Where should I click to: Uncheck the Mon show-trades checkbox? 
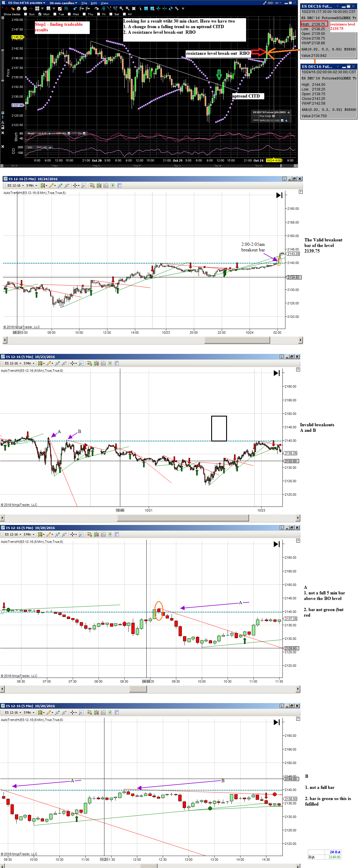[40, 14]
